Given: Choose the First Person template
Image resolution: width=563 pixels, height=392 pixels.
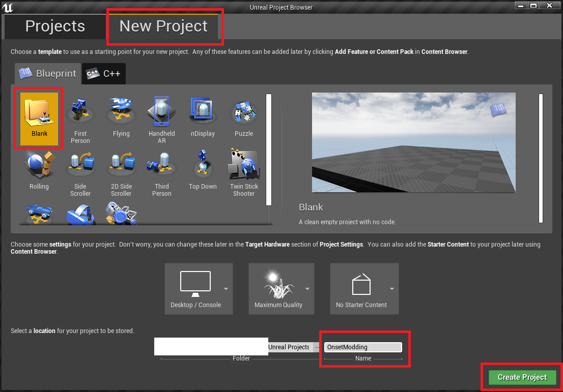Looking at the screenshot, I should click(80, 120).
